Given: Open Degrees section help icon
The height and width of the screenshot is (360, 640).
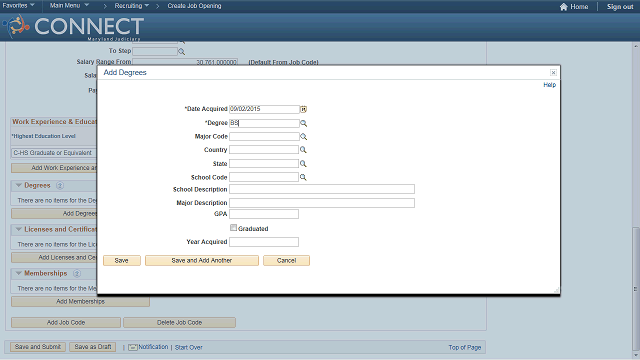Looking at the screenshot, I should point(60,185).
